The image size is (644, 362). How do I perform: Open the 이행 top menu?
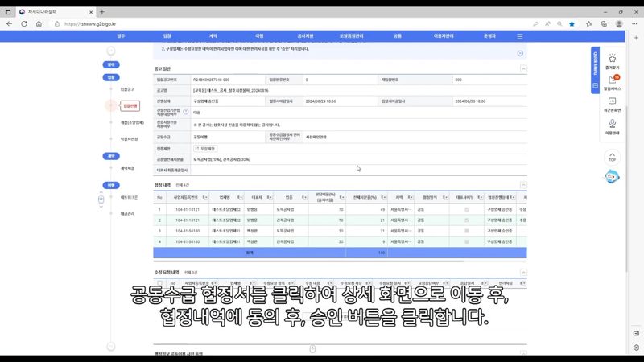click(x=259, y=36)
